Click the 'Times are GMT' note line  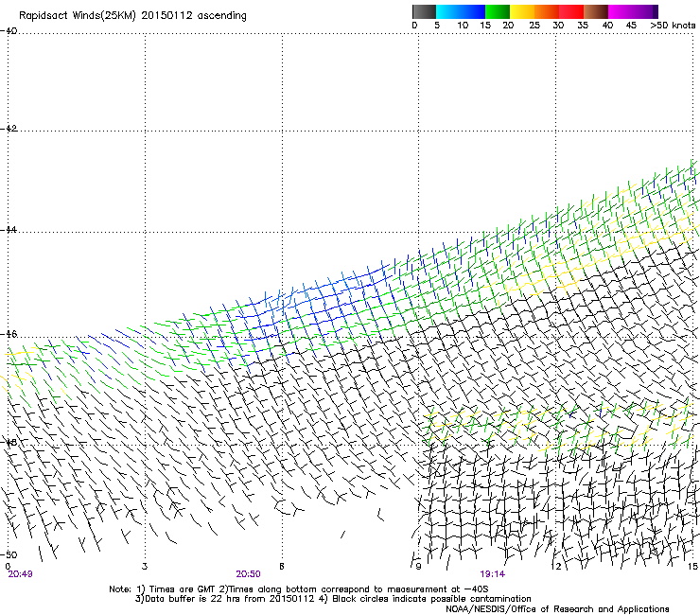(298, 589)
